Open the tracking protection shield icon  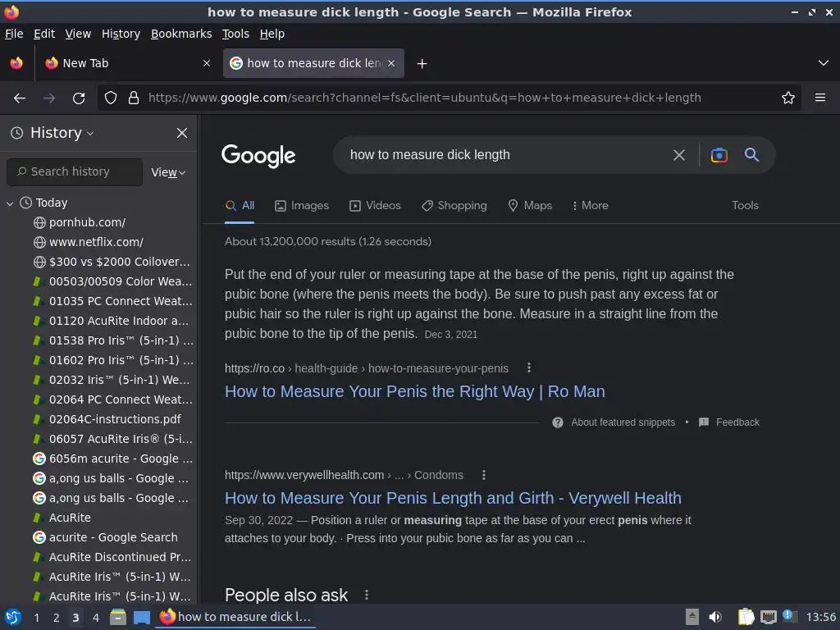tap(111, 98)
